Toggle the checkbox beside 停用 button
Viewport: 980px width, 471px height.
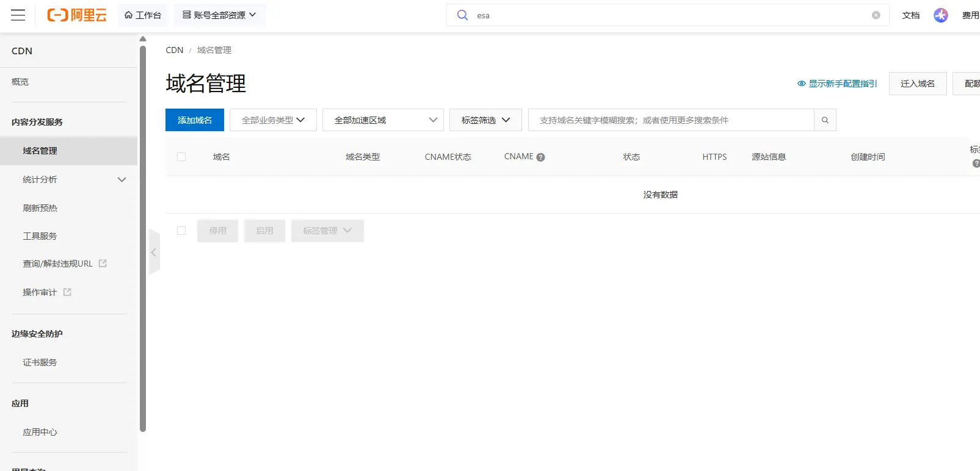pyautogui.click(x=181, y=231)
